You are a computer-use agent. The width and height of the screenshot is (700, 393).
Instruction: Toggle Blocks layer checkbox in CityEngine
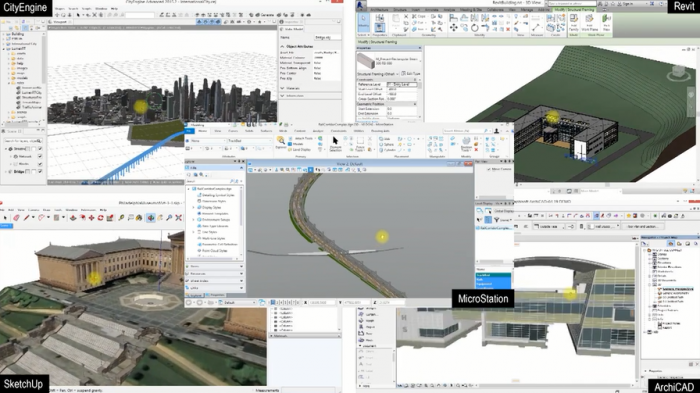coord(40,164)
